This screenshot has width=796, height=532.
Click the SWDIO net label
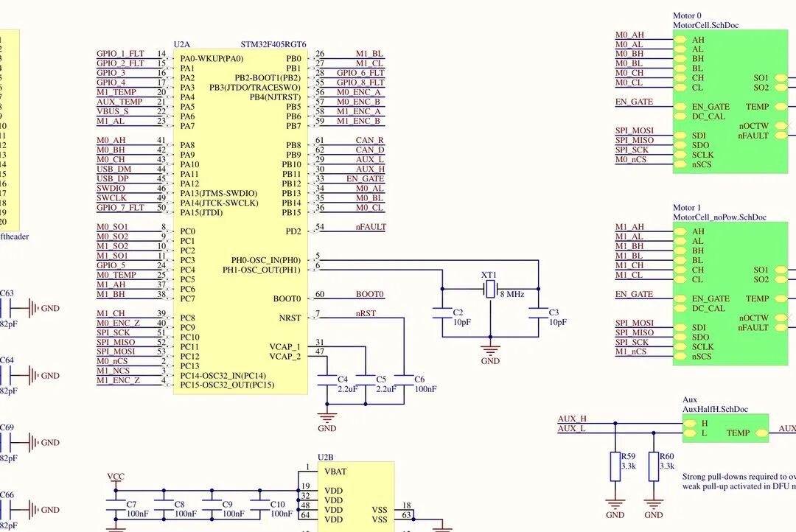(111, 189)
